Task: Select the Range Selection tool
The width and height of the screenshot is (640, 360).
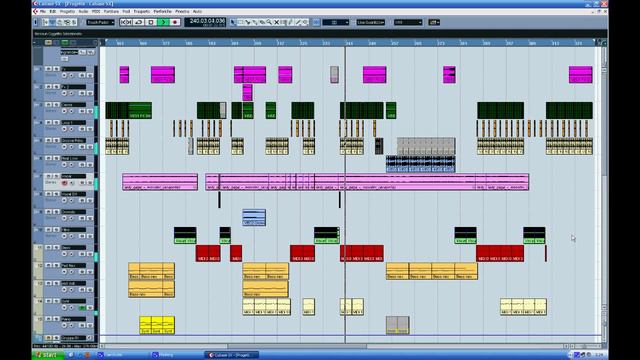Action: click(x=241, y=22)
